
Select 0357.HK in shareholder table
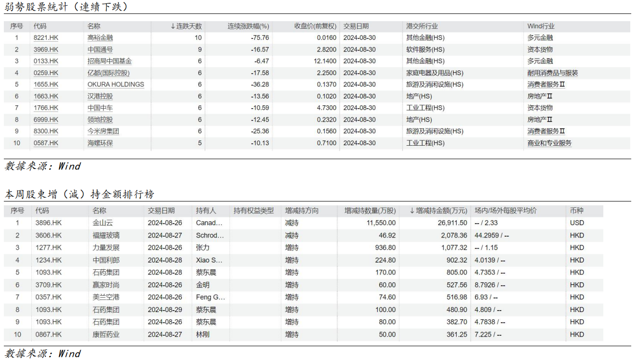click(49, 298)
